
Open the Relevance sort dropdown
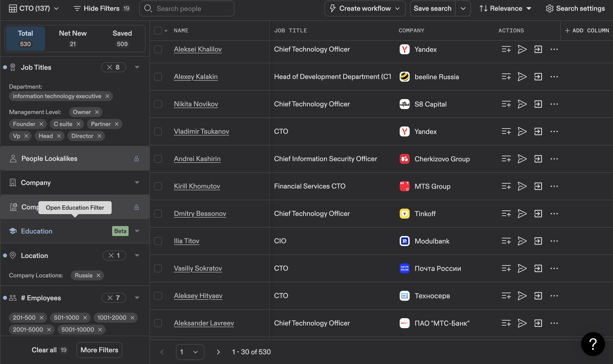505,8
